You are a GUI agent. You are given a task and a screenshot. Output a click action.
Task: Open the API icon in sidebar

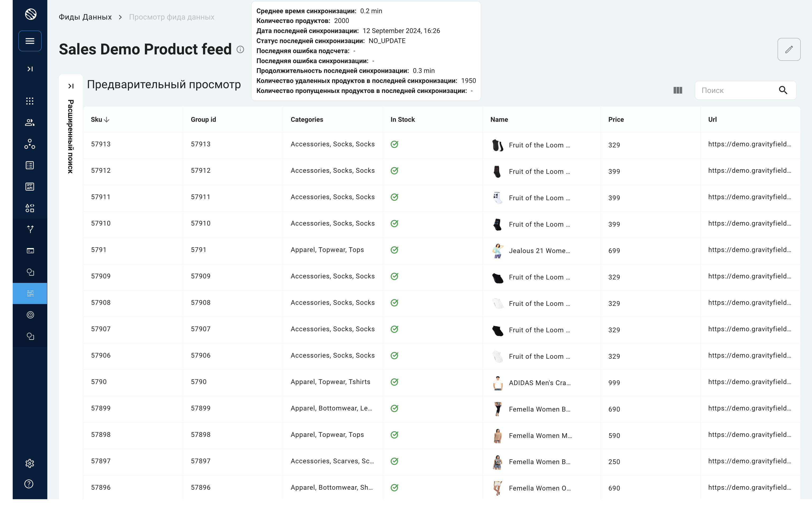pos(30,187)
